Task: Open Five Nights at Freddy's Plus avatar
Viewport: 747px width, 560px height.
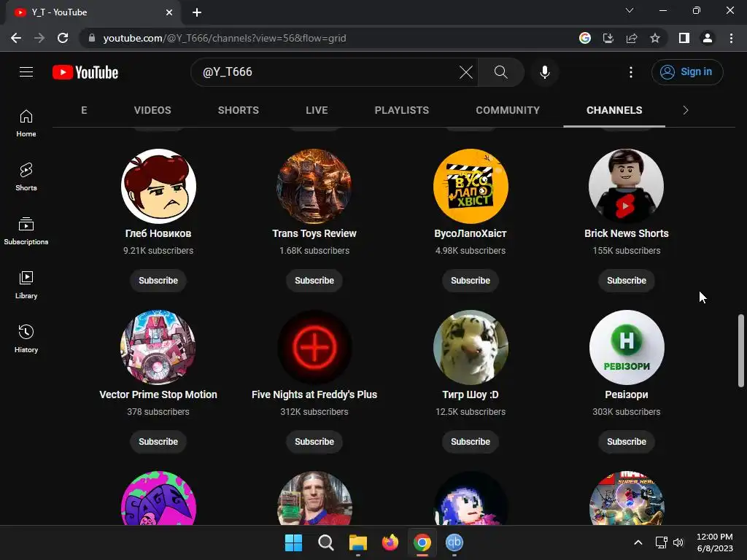Action: click(314, 347)
